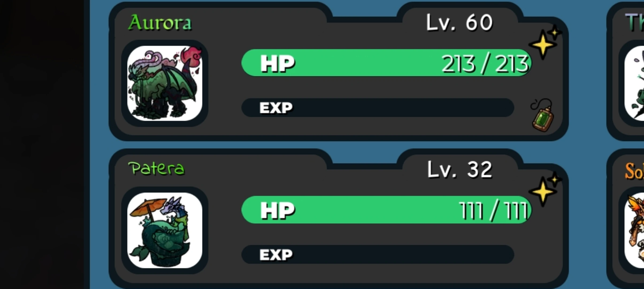This screenshot has width=644, height=289.
Task: Click Aurora's green HP bar
Action: pyautogui.click(x=386, y=63)
